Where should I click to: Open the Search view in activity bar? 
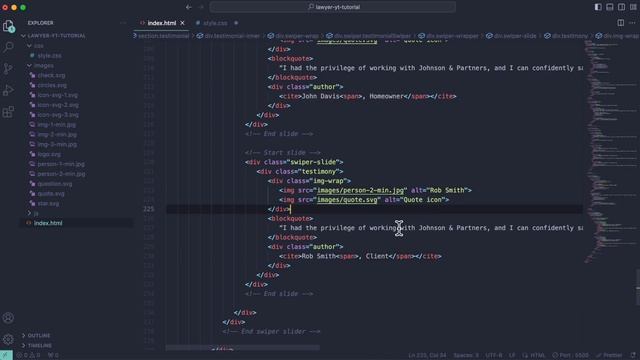[8, 47]
